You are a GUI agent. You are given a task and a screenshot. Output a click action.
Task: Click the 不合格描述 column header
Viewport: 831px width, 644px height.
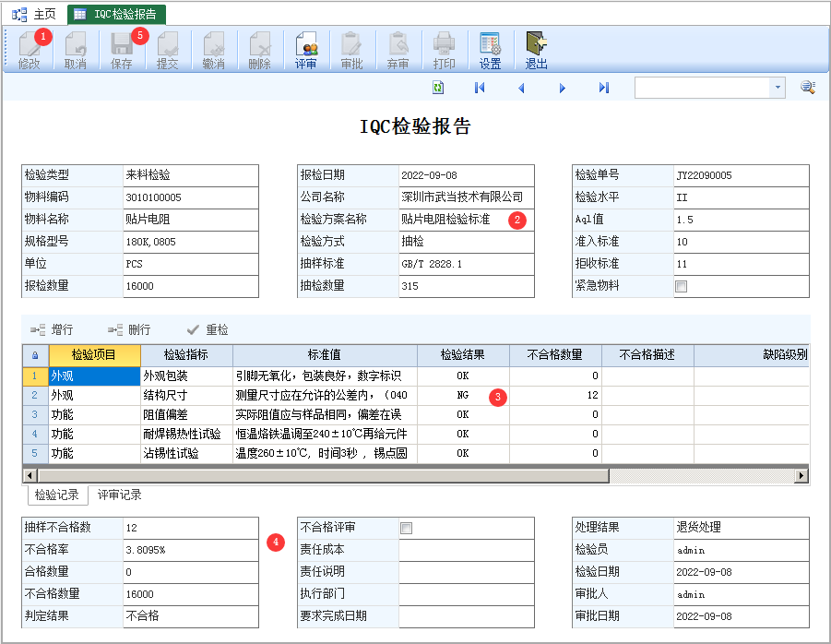[x=647, y=355]
